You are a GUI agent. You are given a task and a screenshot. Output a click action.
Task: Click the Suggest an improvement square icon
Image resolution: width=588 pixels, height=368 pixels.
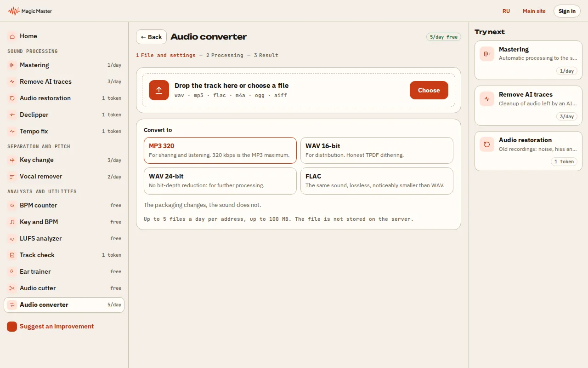12,327
